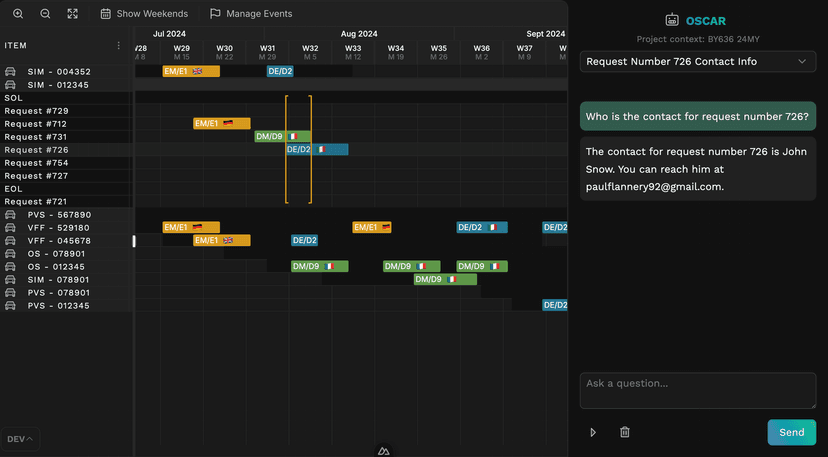
Task: Click the EM/E1 bar in W33 on VFF - 529180
Action: click(372, 227)
